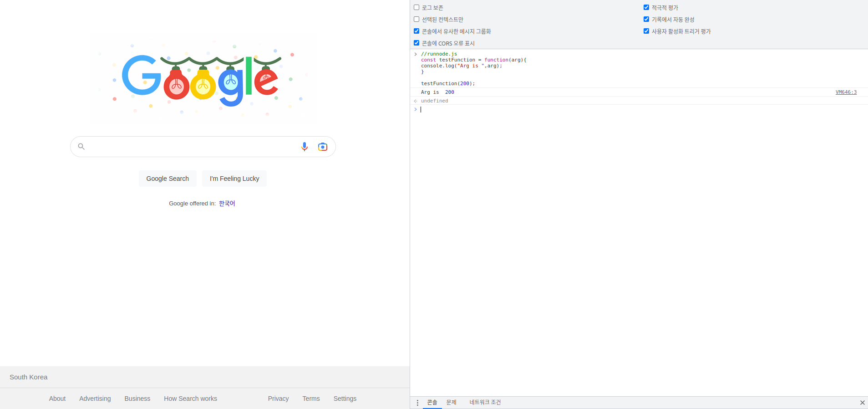
Task: Close the DevTools drawer with X
Action: coord(862,403)
